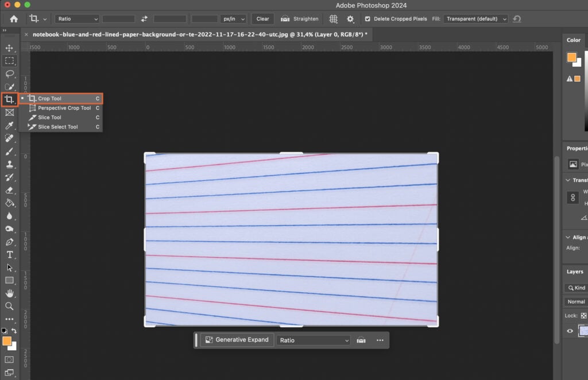The height and width of the screenshot is (380, 588).
Task: Open crop settings via the gear icon
Action: [x=349, y=18]
